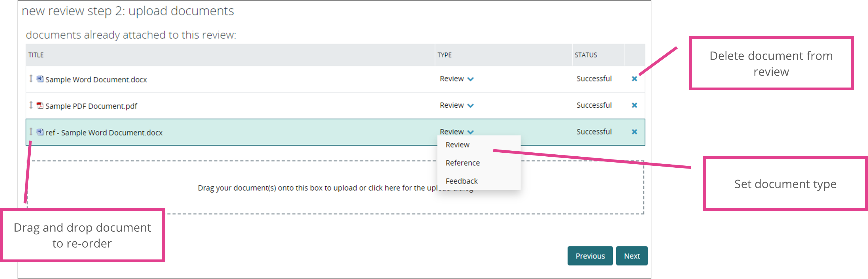868x279 pixels.
Task: Click the reorder arrow for Sample Word Document.docx
Action: [x=31, y=79]
